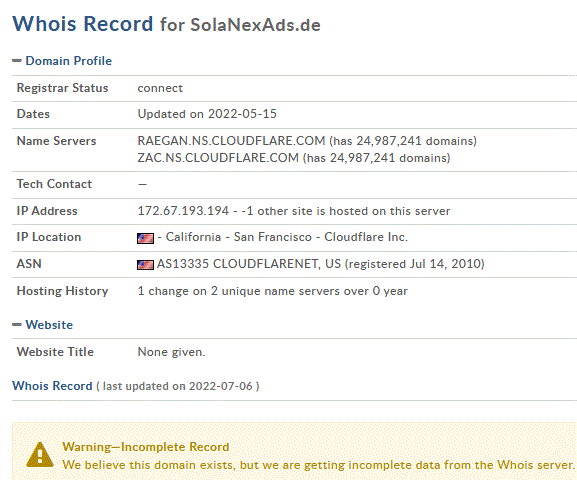Click the SolaNexAds.de domain title
The width and height of the screenshot is (577, 480).
255,25
